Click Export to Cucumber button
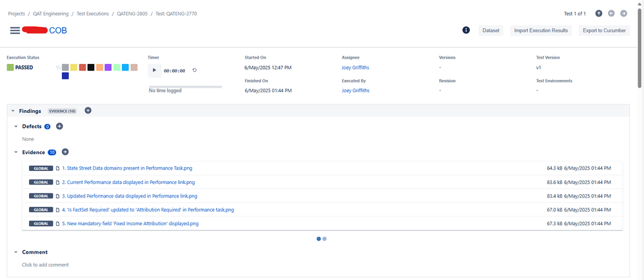The image size is (644, 280). 604,30
